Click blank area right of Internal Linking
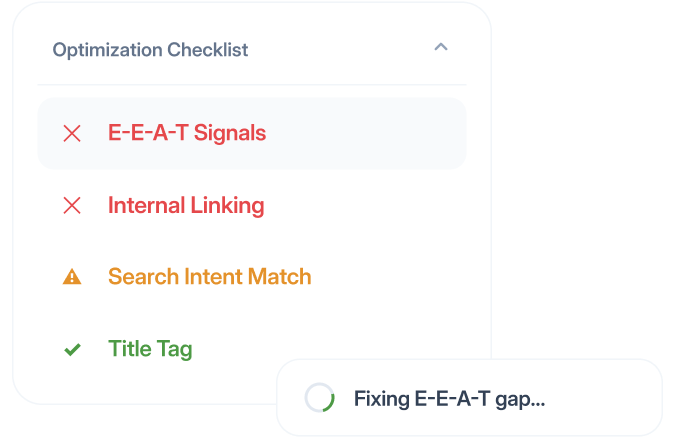Screen dimensions: 674x438 click(365, 205)
